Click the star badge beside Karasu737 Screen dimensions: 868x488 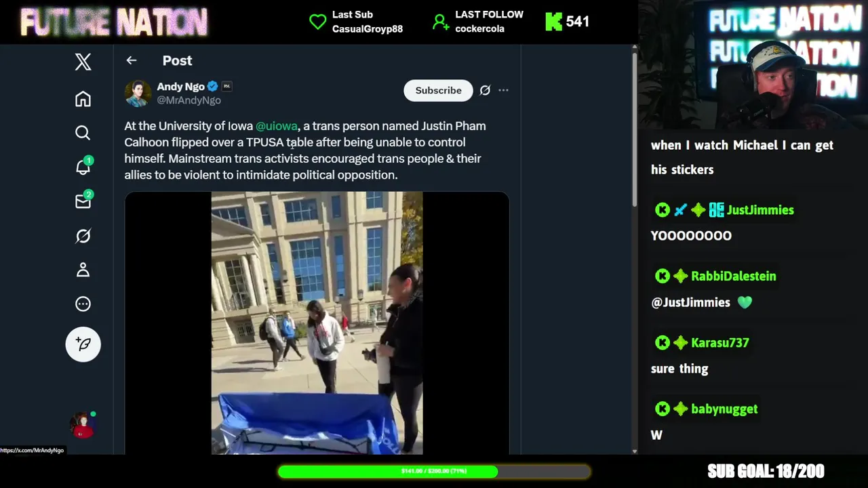click(680, 343)
